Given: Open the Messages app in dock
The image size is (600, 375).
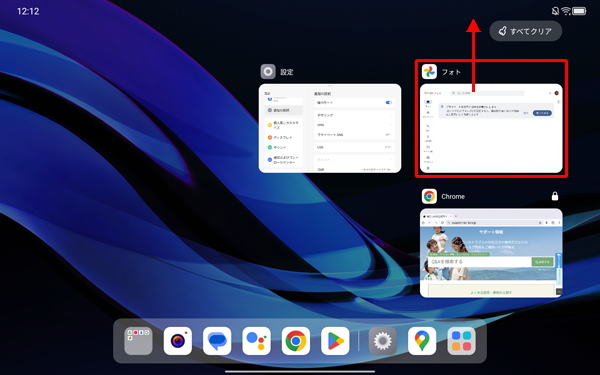Looking at the screenshot, I should click(x=217, y=341).
